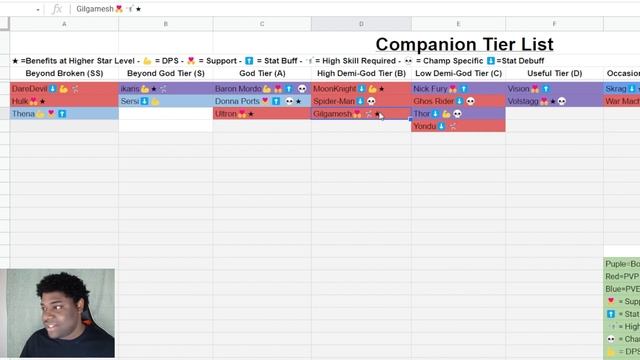The height and width of the screenshot is (360, 640).
Task: Open the name box dropdown arrow
Action: click(38, 9)
